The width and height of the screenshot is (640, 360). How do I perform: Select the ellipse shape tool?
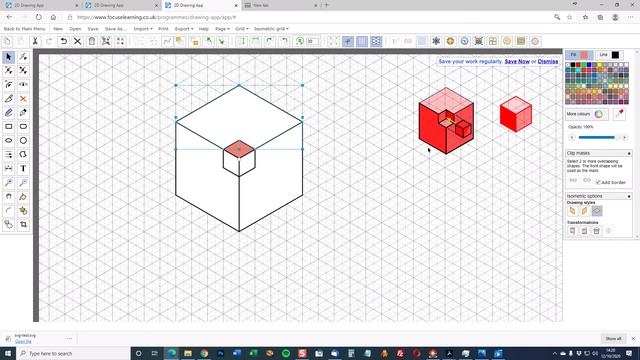pos(9,140)
